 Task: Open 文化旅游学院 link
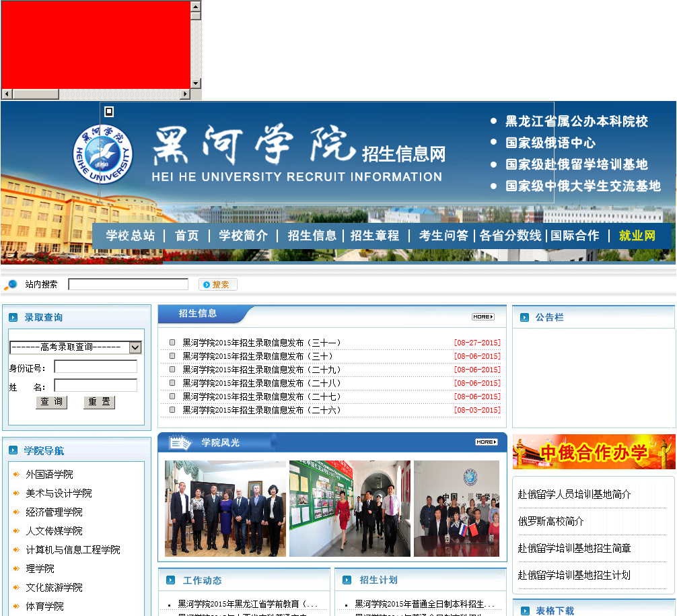[54, 588]
